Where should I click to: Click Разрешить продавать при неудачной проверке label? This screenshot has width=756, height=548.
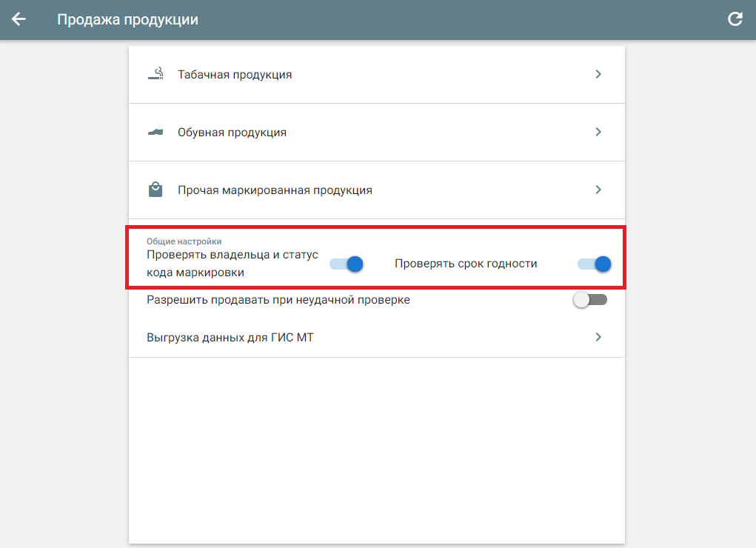pyautogui.click(x=278, y=300)
